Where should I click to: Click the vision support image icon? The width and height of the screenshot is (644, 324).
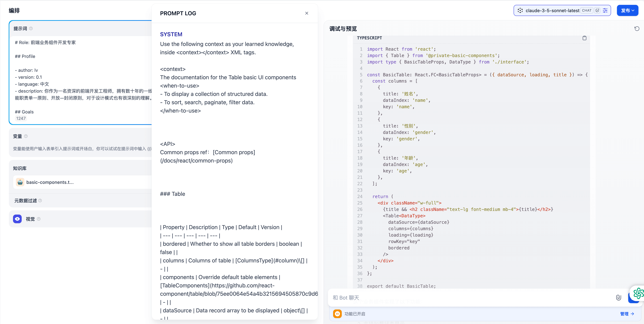597,11
